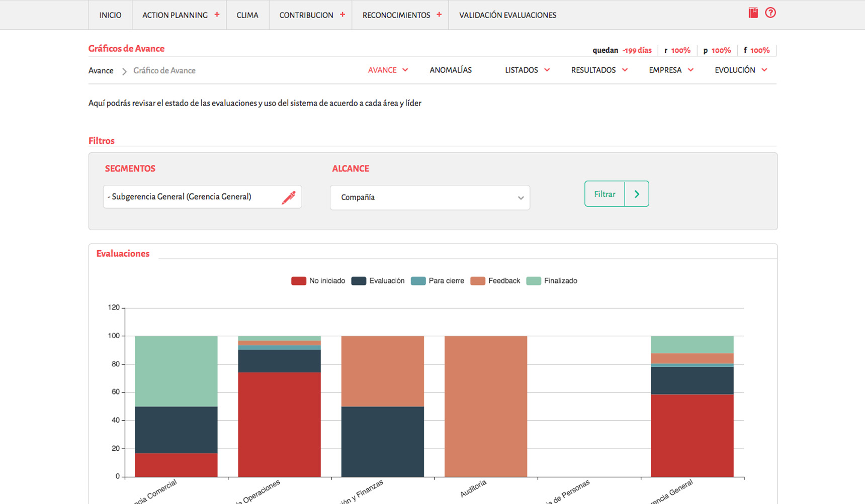Edit segment with red pencil icon
The image size is (865, 504).
(289, 197)
